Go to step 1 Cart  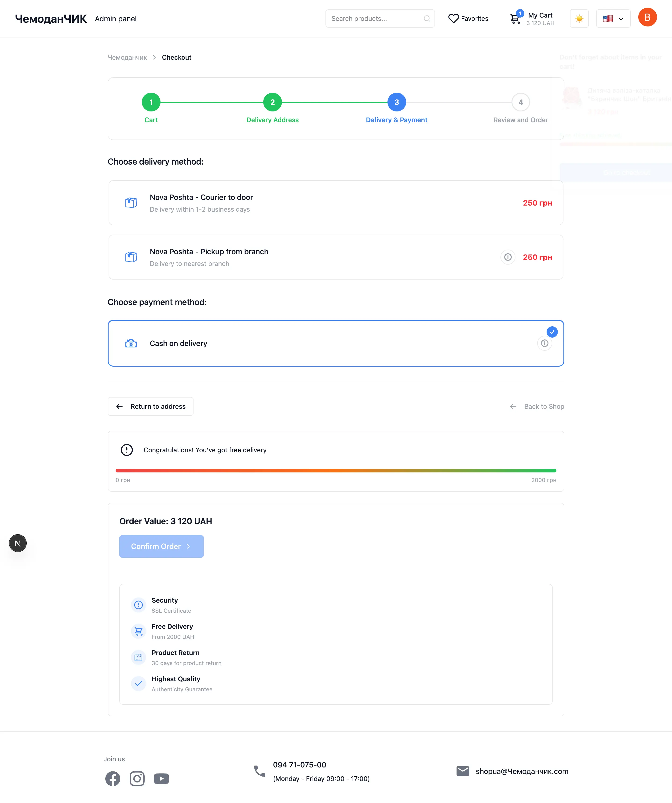point(151,102)
